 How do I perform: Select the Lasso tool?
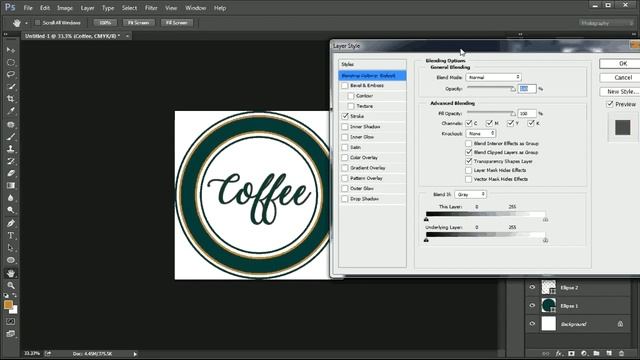tap(11, 74)
